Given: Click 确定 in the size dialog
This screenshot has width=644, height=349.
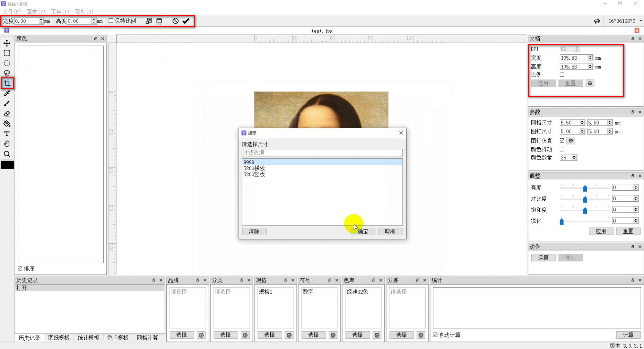Looking at the screenshot, I should 363,231.
